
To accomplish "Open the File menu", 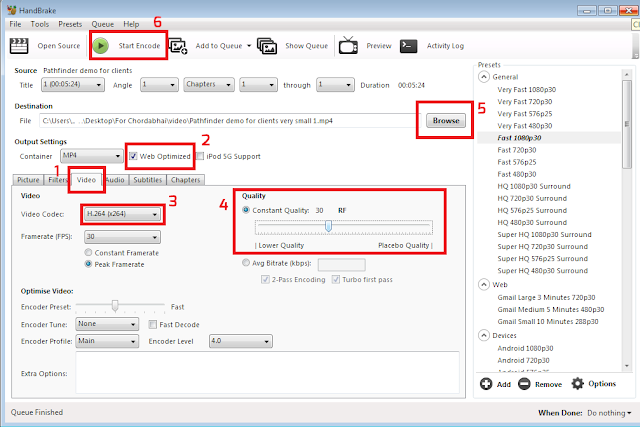I will [x=16, y=24].
